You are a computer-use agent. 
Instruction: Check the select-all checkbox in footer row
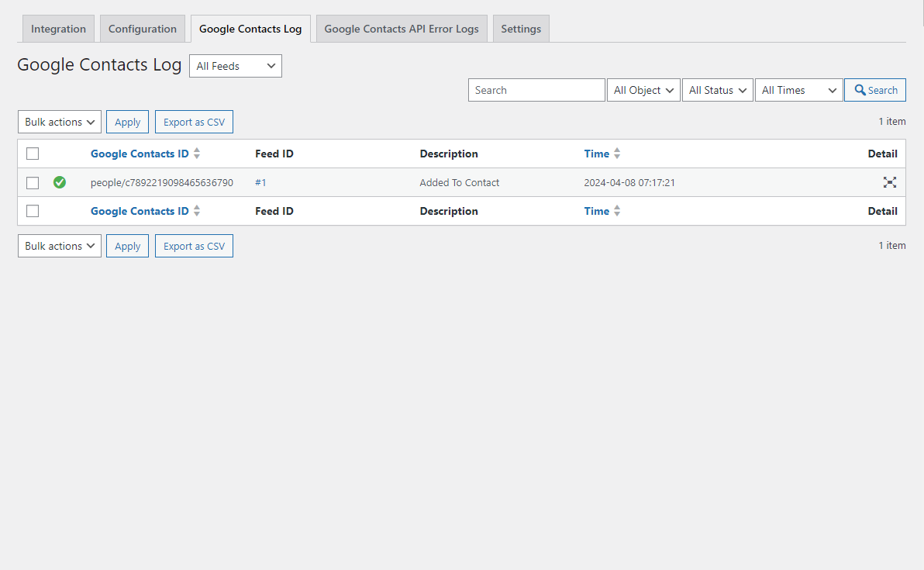coord(33,210)
